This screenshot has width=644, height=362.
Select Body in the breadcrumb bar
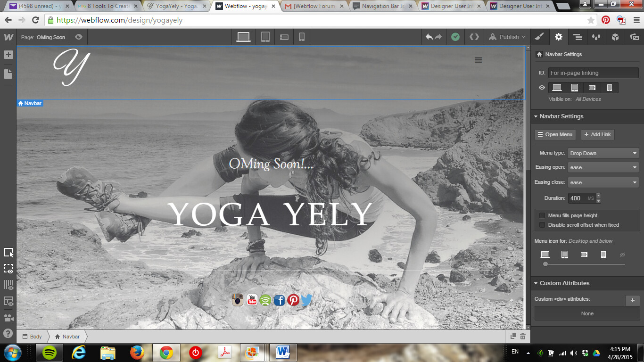(32, 337)
